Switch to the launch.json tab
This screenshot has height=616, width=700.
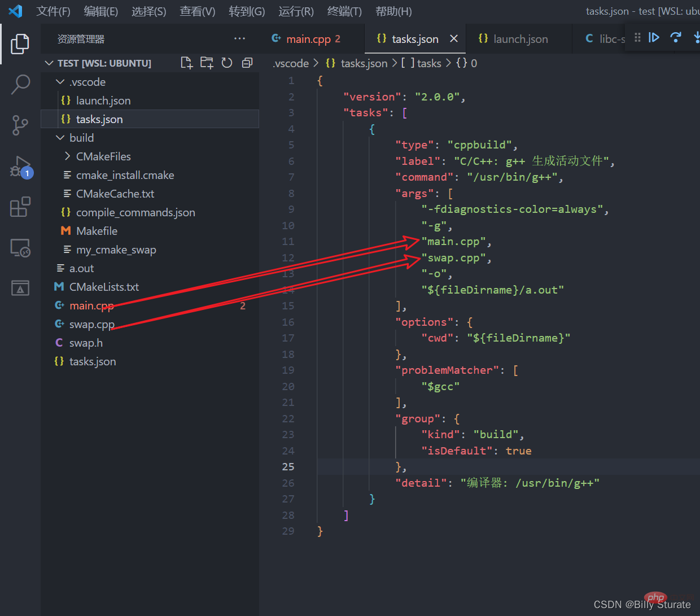pyautogui.click(x=520, y=39)
